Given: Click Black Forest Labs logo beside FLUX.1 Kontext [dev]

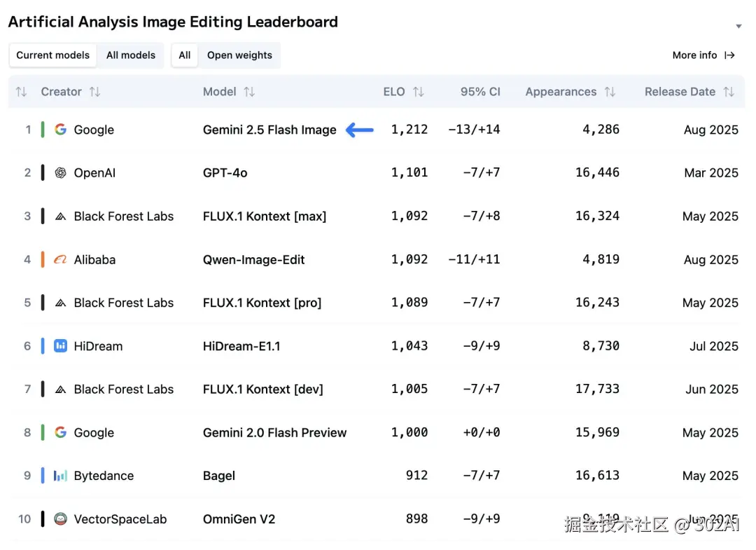Looking at the screenshot, I should point(60,389).
